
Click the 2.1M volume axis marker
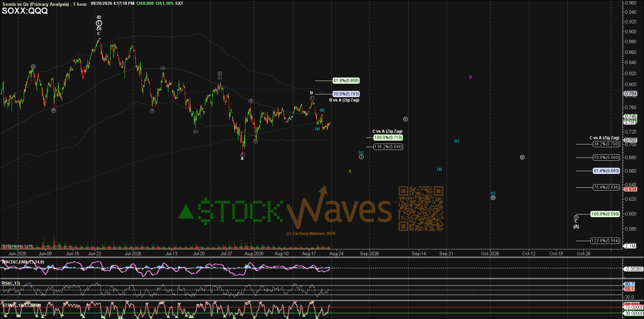click(x=630, y=246)
